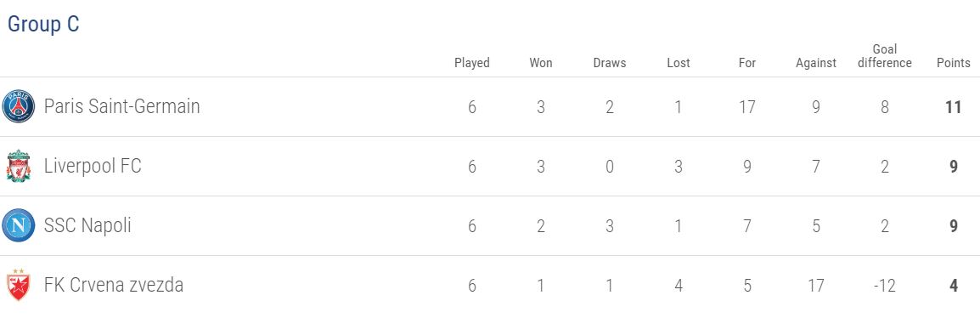The height and width of the screenshot is (318, 980).
Task: Select Crvena zvezda's -12 goal difference
Action: [884, 286]
